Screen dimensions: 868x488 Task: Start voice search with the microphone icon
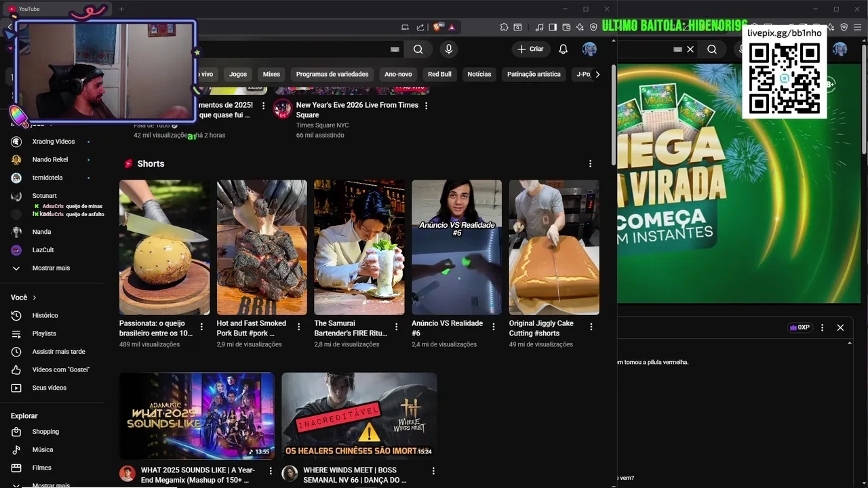(x=448, y=49)
